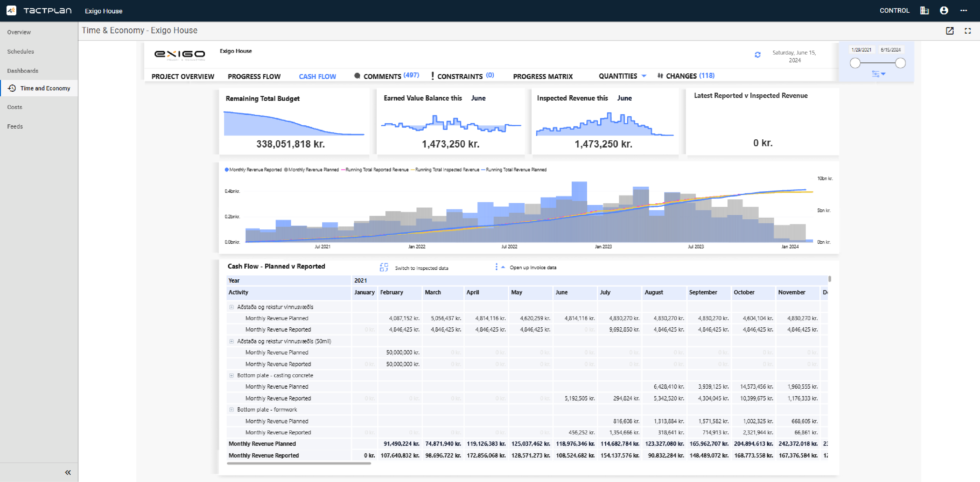Open date slider filter options dropdown
The width and height of the screenshot is (980, 482).
(878, 74)
